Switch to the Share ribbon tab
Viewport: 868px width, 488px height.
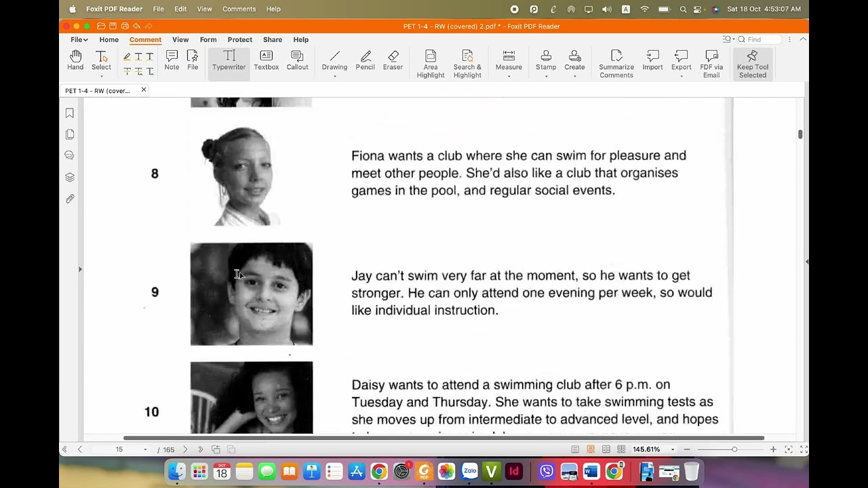tap(273, 39)
